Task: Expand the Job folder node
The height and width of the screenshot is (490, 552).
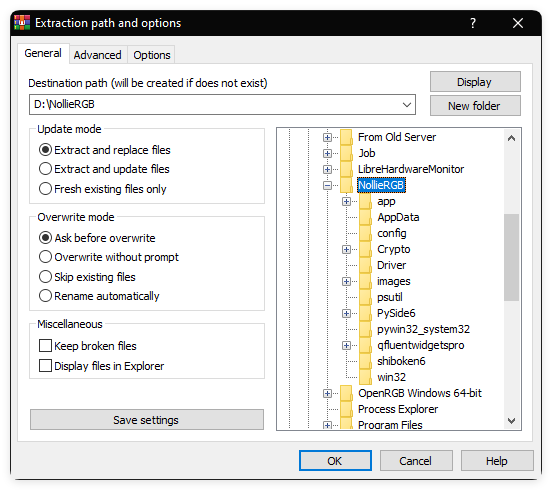Action: pos(327,153)
